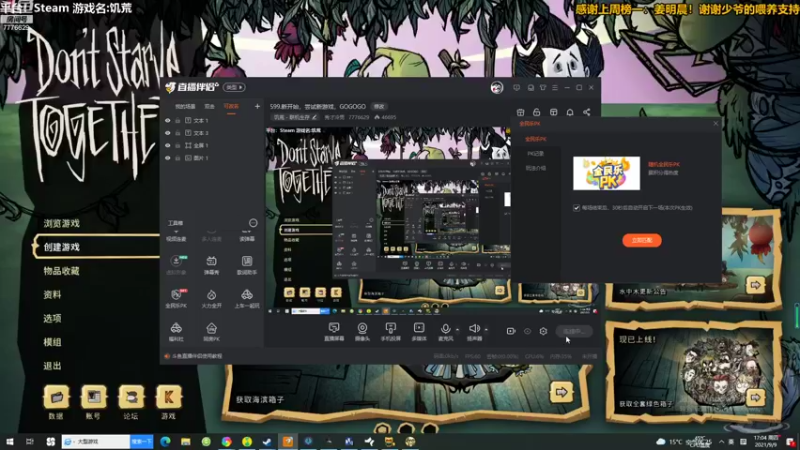Open the 视频连麦 tool in toolbox
Viewport: 800px width, 450px height.
pos(176,235)
